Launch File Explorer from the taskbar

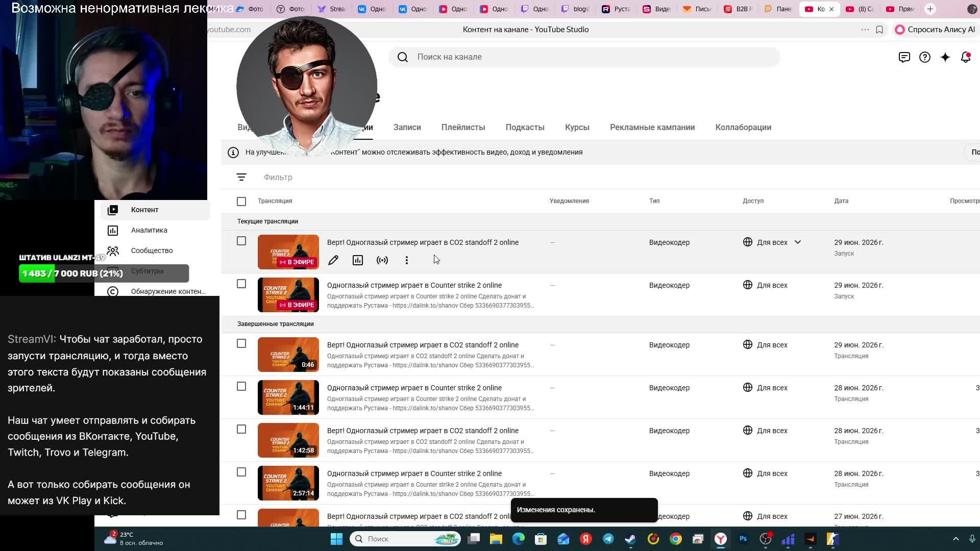(x=496, y=539)
